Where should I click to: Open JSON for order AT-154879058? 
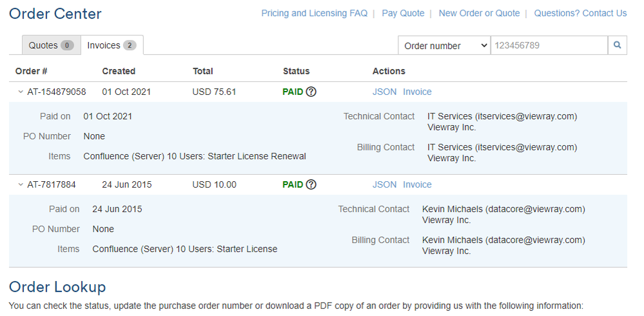[x=384, y=92]
